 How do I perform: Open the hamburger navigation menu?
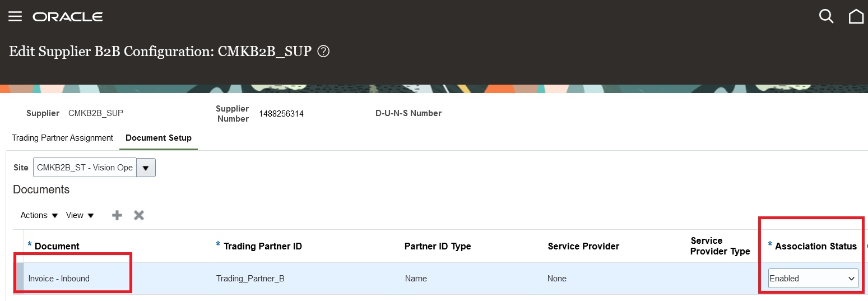[15, 16]
